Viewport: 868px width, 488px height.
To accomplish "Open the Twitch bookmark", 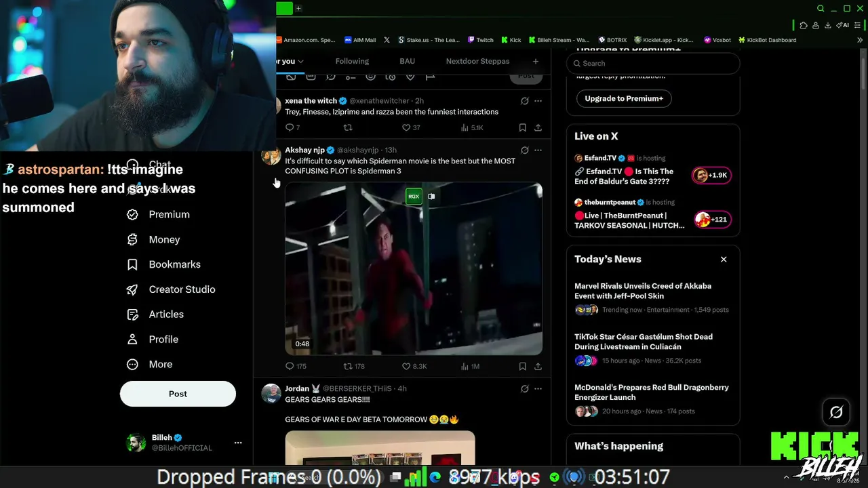I will 480,40.
